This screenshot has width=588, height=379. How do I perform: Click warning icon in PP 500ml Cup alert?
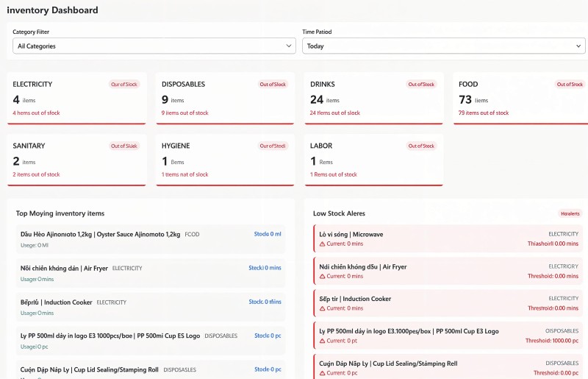click(x=322, y=341)
